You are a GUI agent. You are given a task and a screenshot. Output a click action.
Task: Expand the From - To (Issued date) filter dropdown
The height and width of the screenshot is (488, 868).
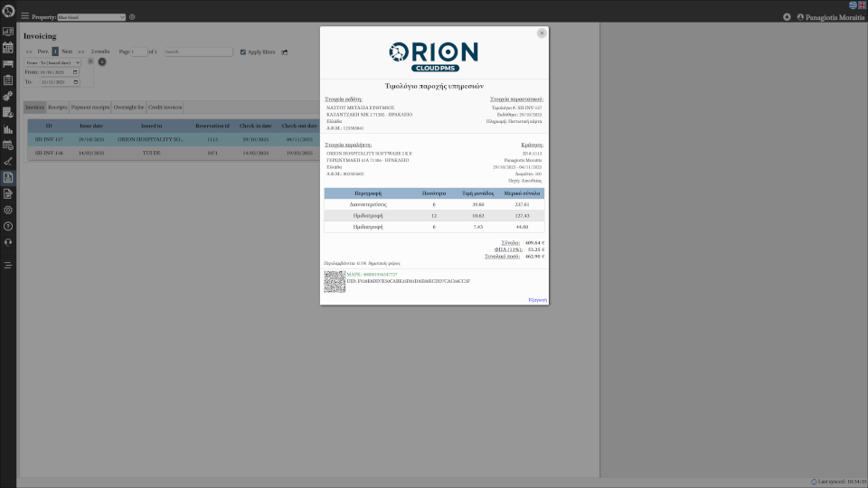(52, 61)
